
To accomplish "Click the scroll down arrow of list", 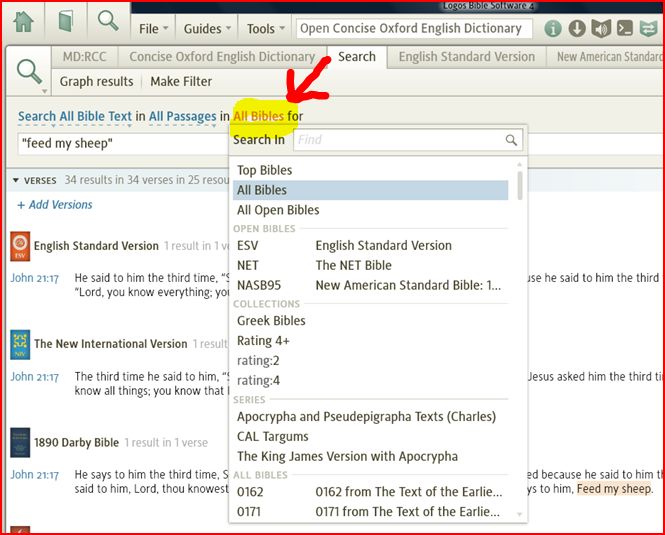I will 520,515.
